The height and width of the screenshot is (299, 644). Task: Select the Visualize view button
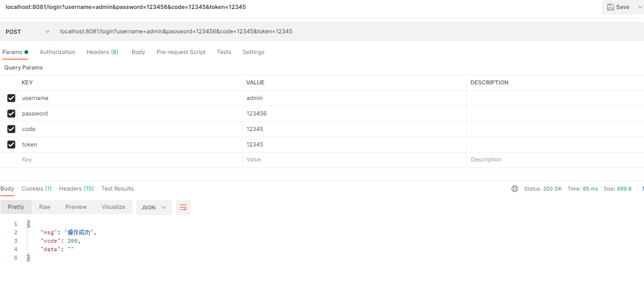(113, 207)
